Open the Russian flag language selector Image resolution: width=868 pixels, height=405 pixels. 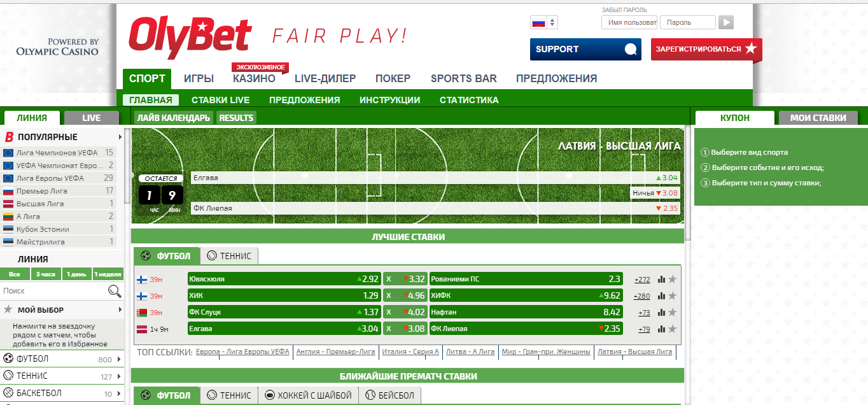tap(544, 22)
